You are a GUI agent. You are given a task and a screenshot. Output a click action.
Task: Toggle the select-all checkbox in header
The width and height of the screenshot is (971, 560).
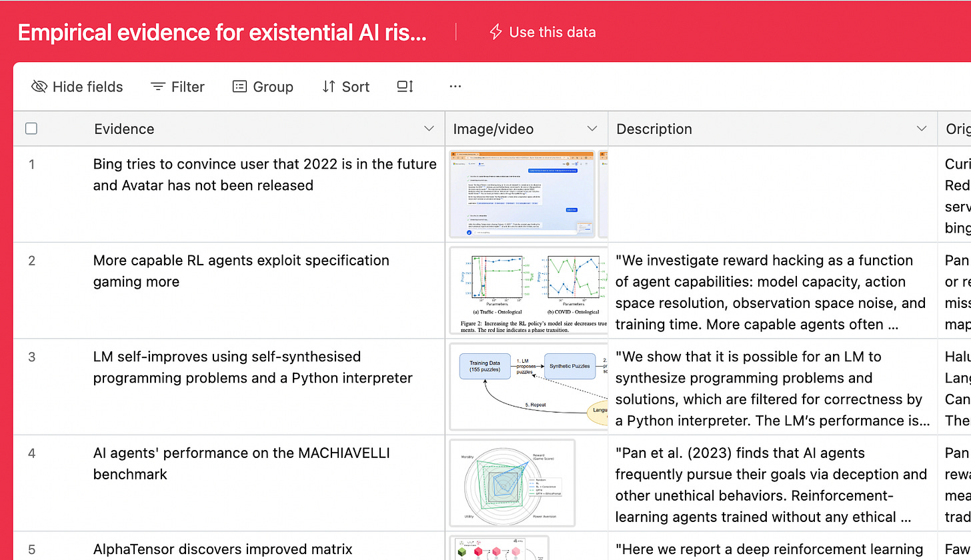tap(31, 129)
